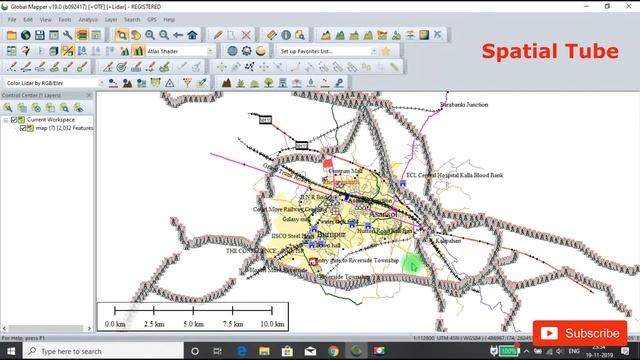This screenshot has width=640, height=360.
Task: Select the hand Pan tool
Action: point(136,35)
